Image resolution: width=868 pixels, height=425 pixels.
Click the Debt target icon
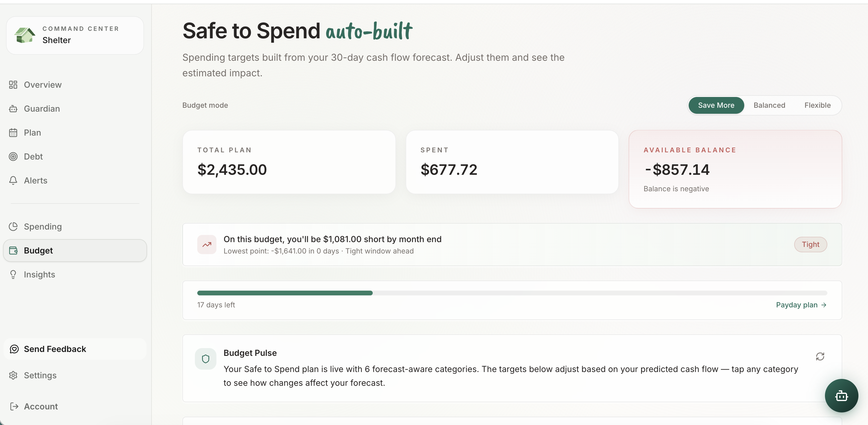coord(13,157)
